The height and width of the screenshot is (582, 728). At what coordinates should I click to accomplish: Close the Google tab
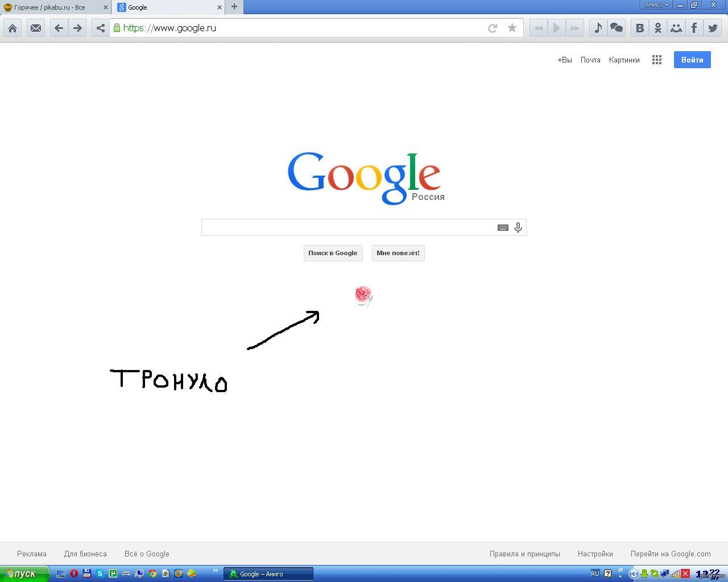[x=220, y=7]
